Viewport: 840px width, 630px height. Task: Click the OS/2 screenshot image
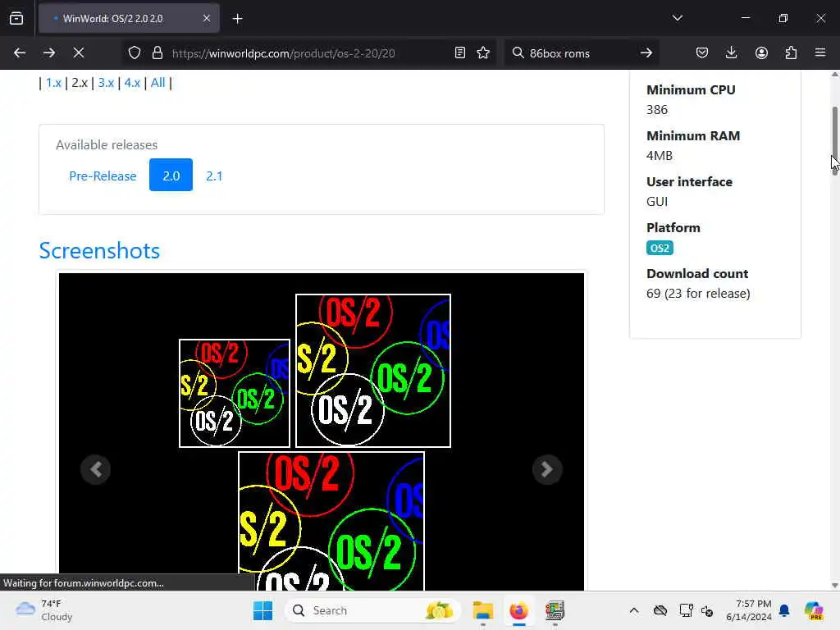click(x=322, y=431)
